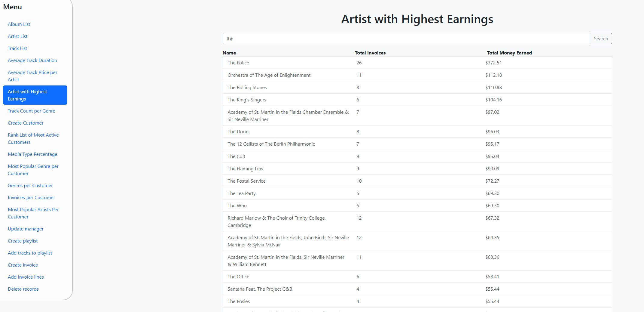Open the Create playlist page
The width and height of the screenshot is (644, 312).
click(x=23, y=241)
